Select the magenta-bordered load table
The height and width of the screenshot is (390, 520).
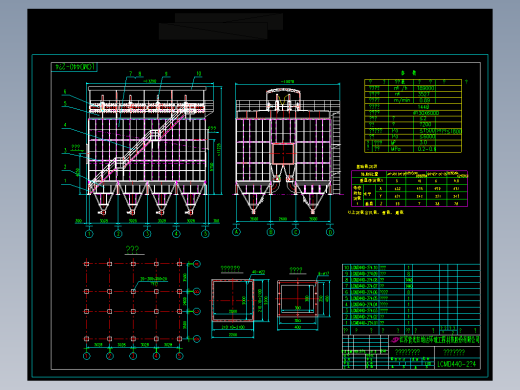pos(409,188)
